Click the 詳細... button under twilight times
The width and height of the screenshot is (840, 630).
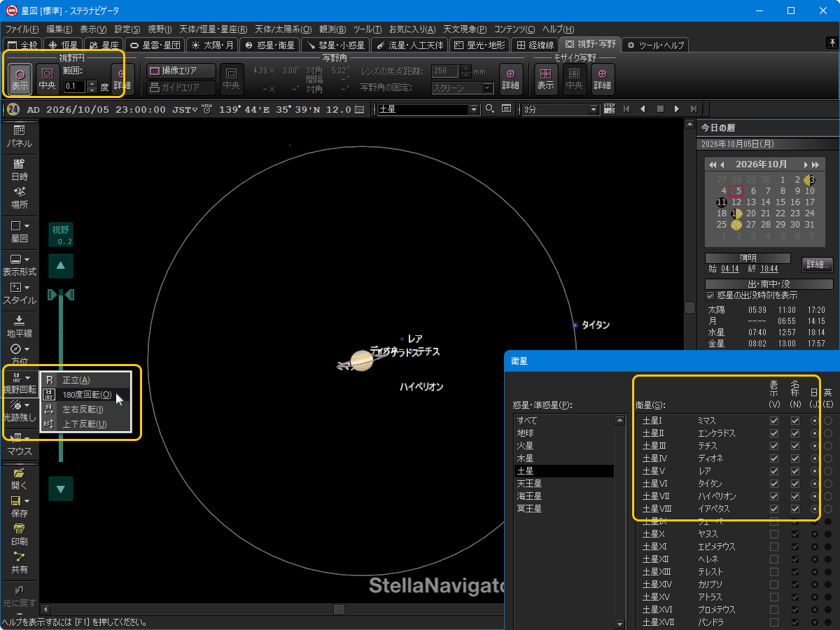[817, 265]
